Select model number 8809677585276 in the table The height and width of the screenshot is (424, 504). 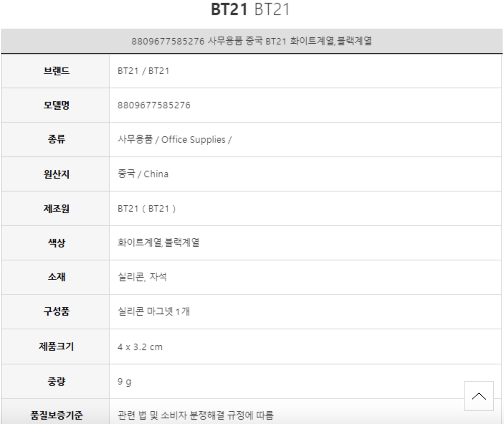click(x=154, y=105)
